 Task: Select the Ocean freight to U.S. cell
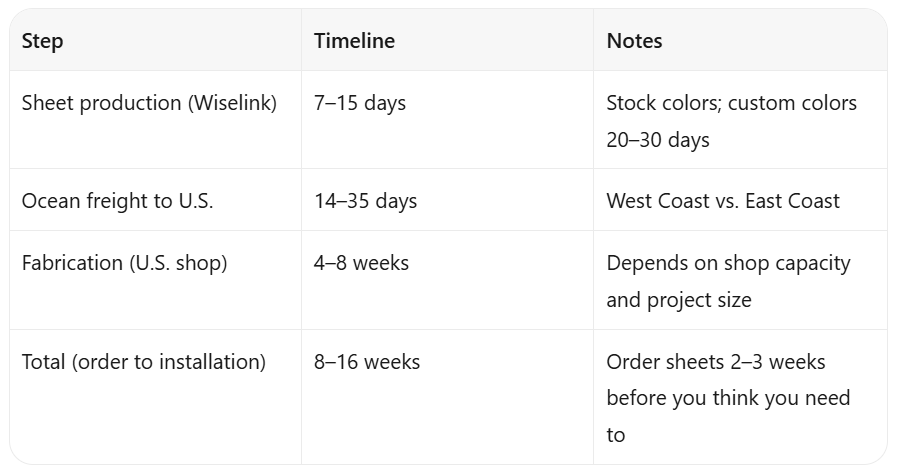pos(156,200)
